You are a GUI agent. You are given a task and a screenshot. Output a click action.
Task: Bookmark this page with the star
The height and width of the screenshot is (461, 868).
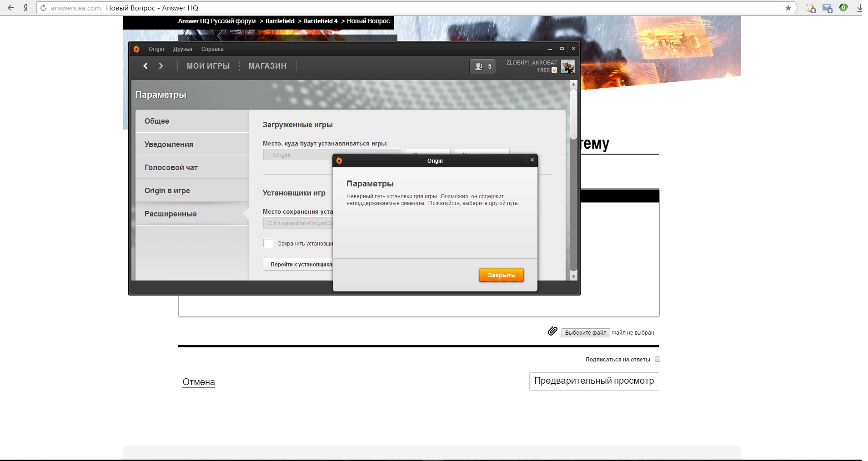788,8
